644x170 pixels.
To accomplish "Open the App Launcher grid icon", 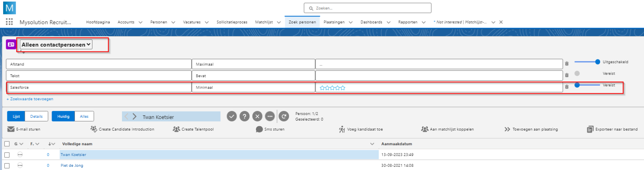I will pos(9,22).
